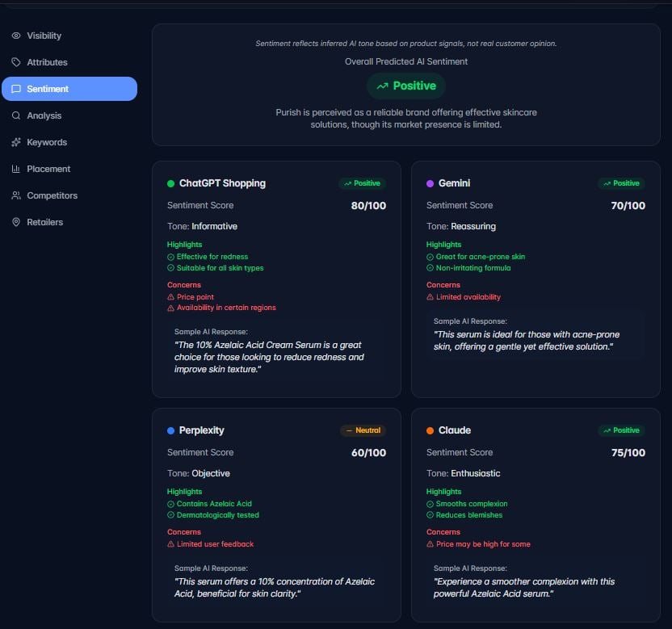Screen dimensions: 672x629
Task: Click check icon beside Non-irritating formula
Action: click(430, 268)
